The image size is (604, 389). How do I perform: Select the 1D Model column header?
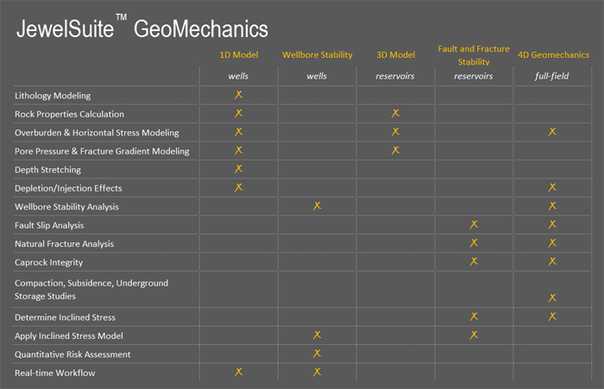click(x=239, y=55)
